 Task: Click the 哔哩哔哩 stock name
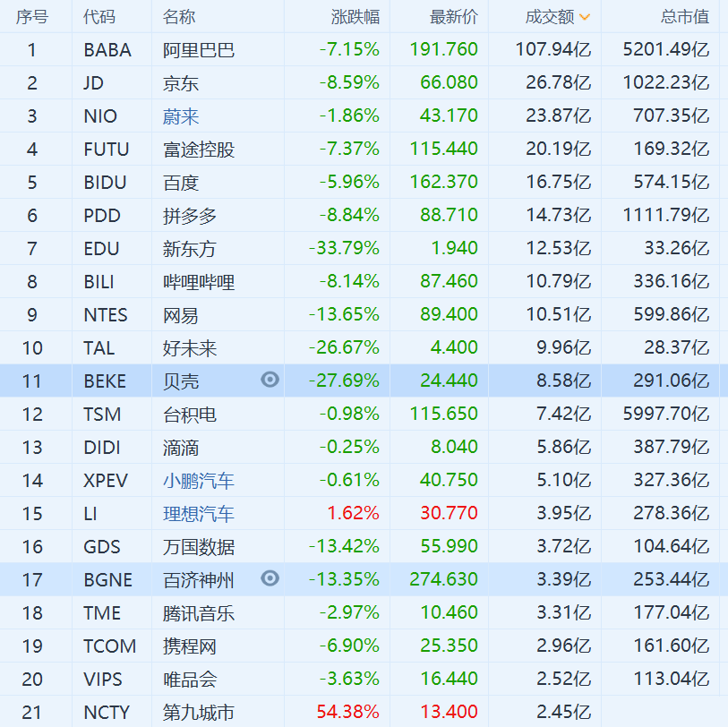click(199, 282)
